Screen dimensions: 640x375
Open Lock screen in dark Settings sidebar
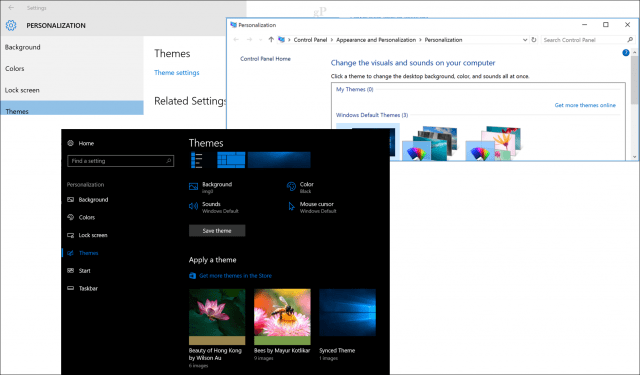click(x=87, y=235)
